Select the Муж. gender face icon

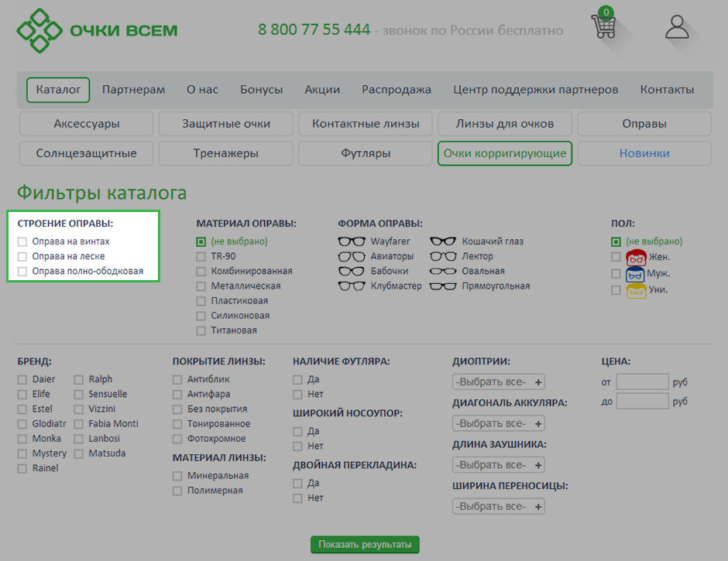coord(636,274)
